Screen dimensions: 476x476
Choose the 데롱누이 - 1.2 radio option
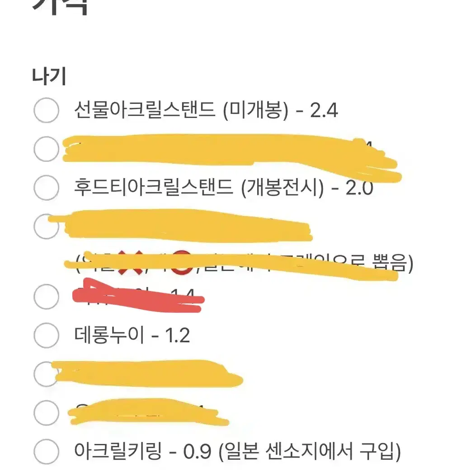click(46, 335)
